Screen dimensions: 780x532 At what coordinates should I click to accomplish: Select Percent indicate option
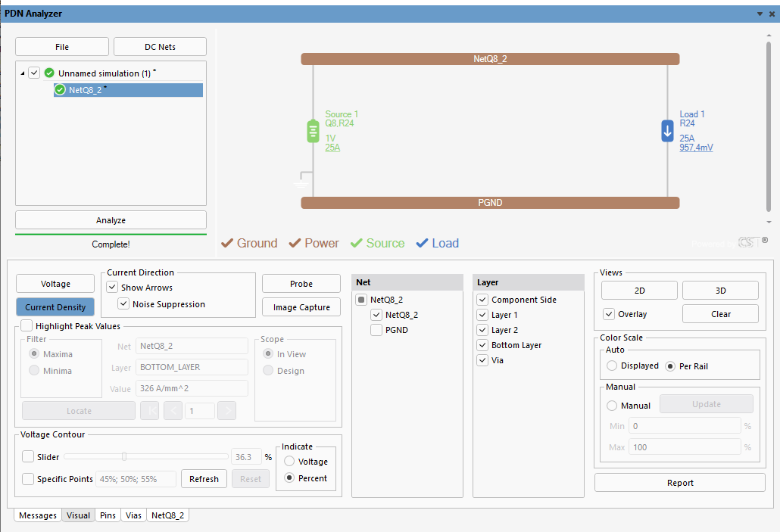click(x=289, y=478)
